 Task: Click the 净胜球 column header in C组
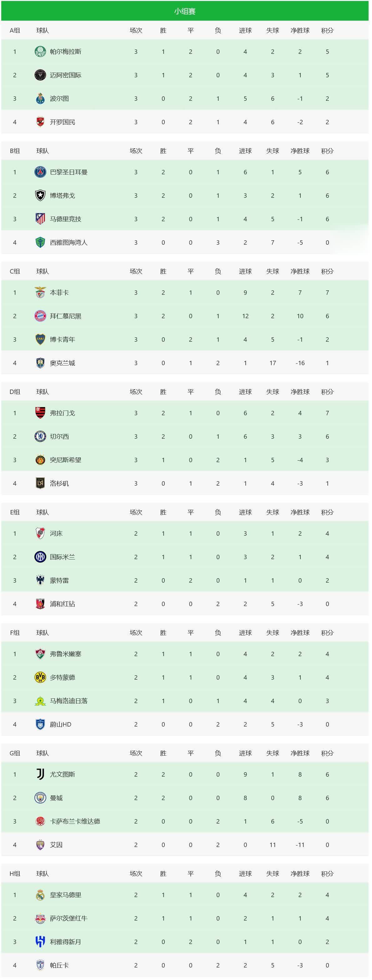(x=300, y=272)
